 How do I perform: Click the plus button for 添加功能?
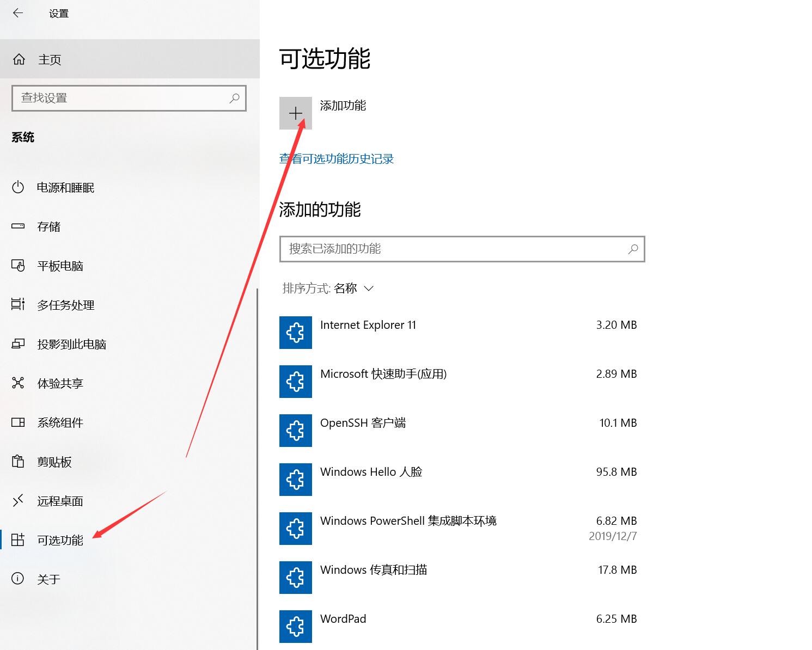[x=296, y=113]
